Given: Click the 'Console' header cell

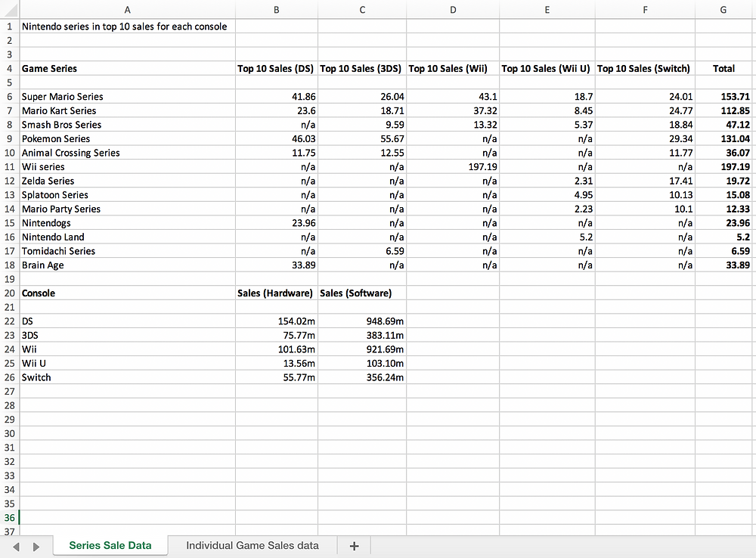Looking at the screenshot, I should click(x=127, y=293).
